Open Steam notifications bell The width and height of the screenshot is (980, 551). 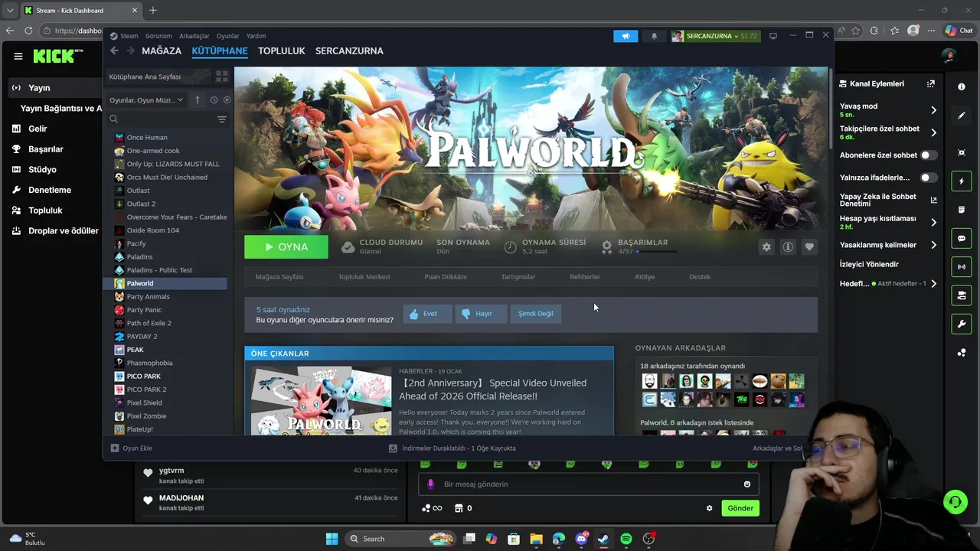pos(654,36)
